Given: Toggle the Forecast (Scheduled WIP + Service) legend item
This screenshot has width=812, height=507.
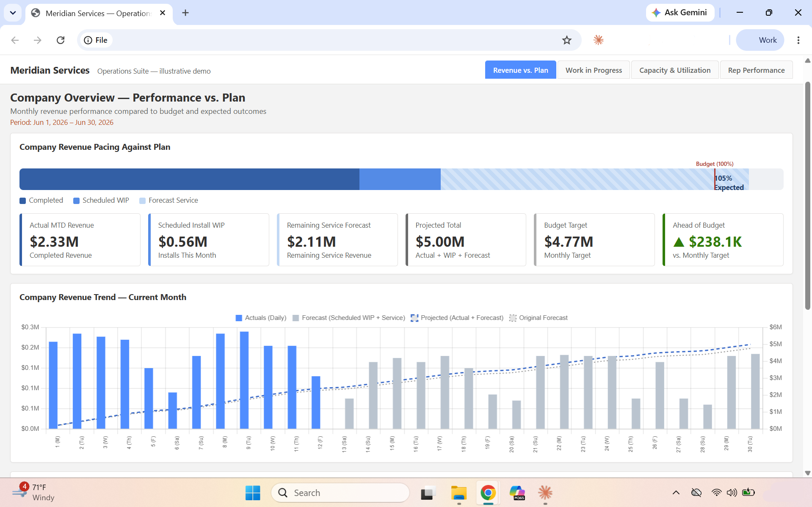Looking at the screenshot, I should click(349, 318).
